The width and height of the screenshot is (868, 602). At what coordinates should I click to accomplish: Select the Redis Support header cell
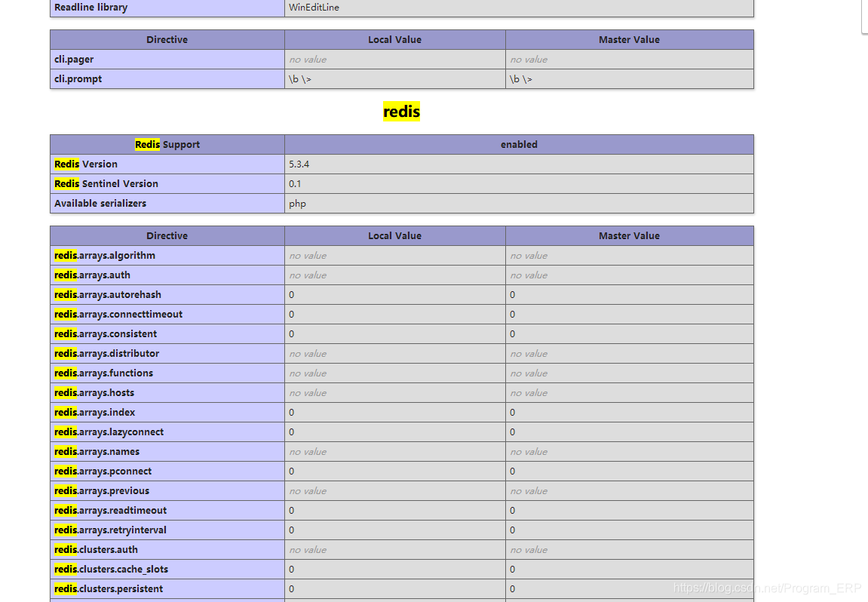[167, 145]
